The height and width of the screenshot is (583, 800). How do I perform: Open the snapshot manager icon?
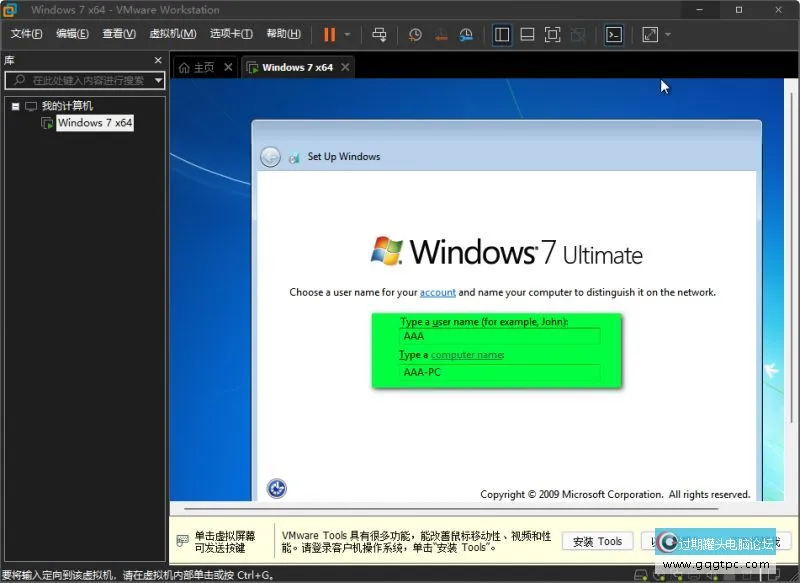pyautogui.click(x=466, y=34)
